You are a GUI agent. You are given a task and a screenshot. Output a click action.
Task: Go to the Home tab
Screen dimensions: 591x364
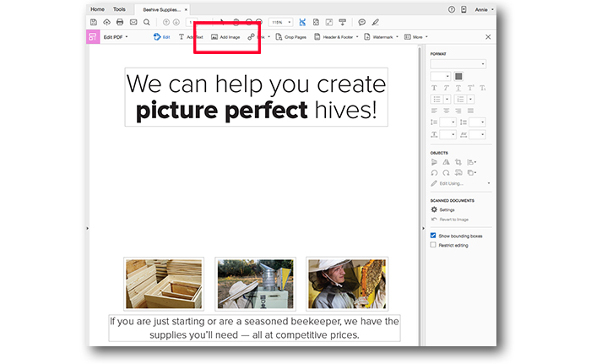point(98,8)
